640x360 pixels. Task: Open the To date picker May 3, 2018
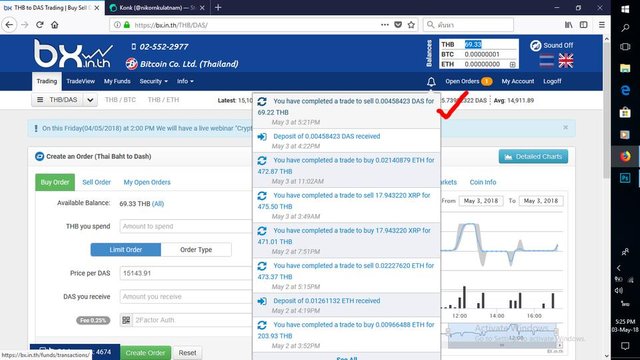541,201
